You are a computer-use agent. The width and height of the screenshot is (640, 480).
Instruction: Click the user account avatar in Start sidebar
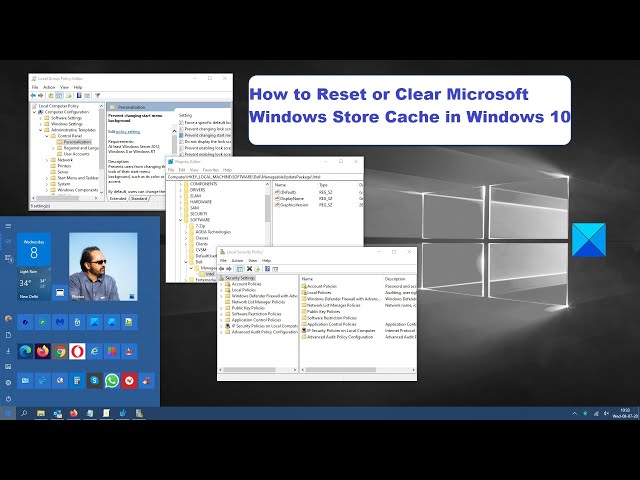(x=8, y=318)
